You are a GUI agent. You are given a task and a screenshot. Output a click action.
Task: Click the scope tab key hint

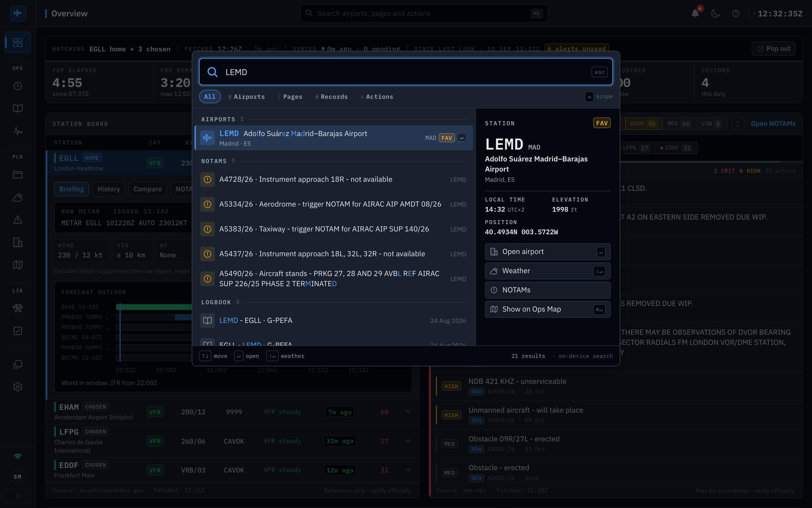coord(589,97)
